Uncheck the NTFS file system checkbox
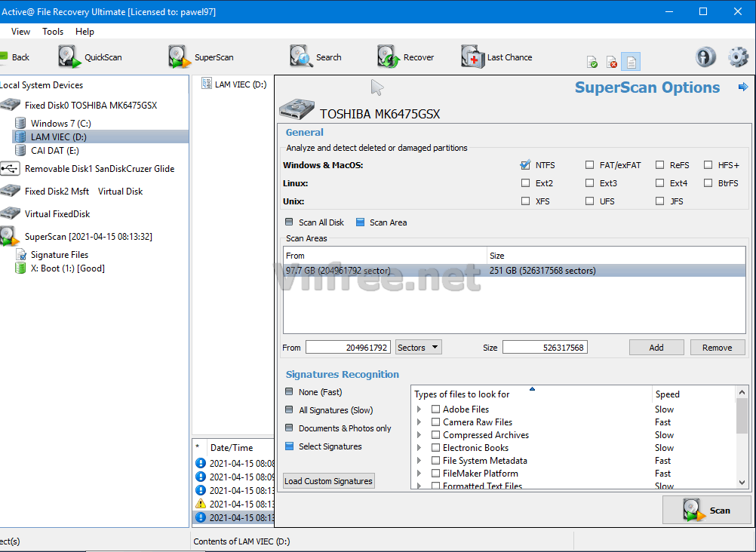 coord(525,165)
